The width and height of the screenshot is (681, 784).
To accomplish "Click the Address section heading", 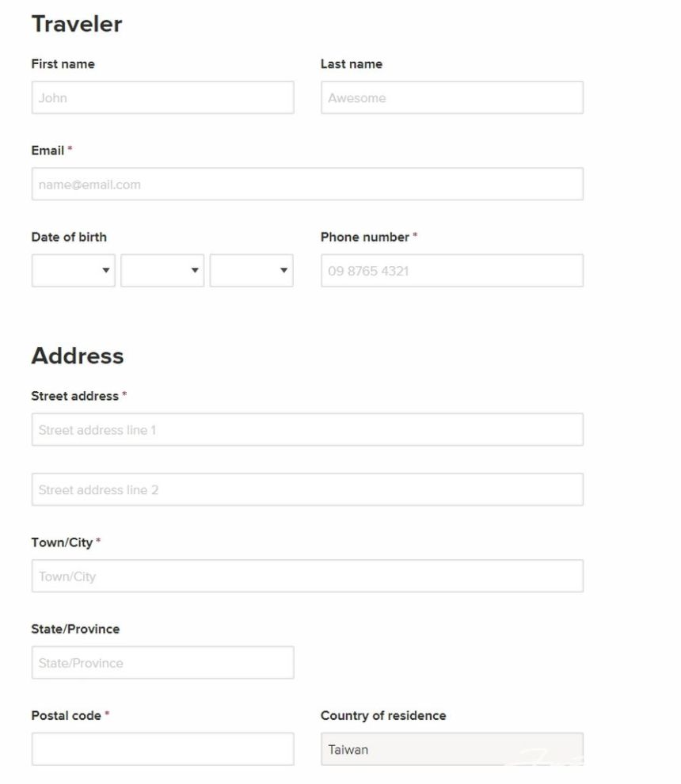I will point(78,356).
